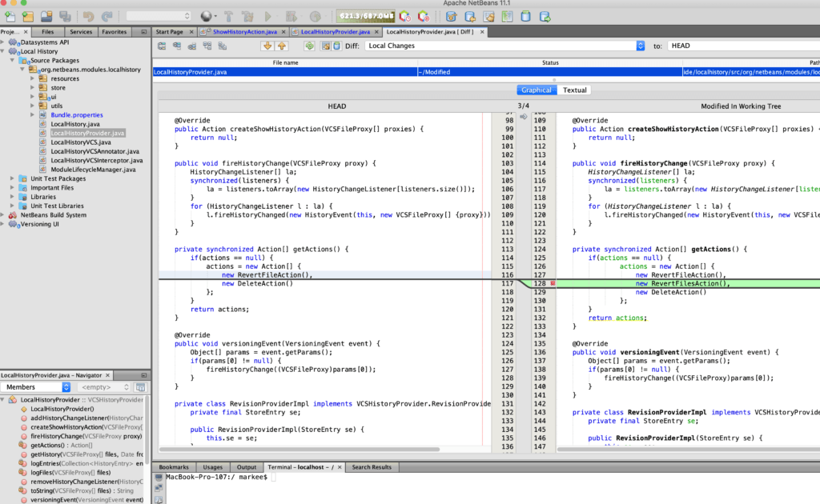This screenshot has height=504, width=820.
Task: Click the New Project toolbar icon
Action: 29,15
